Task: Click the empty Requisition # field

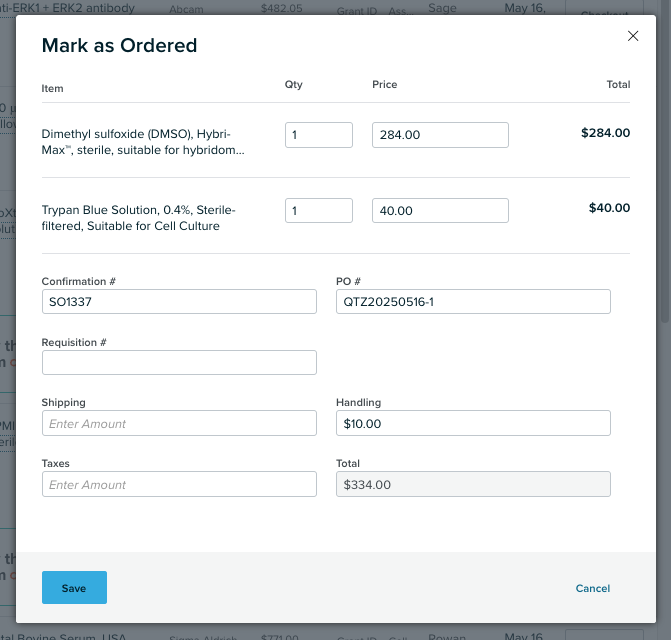Action: [179, 363]
